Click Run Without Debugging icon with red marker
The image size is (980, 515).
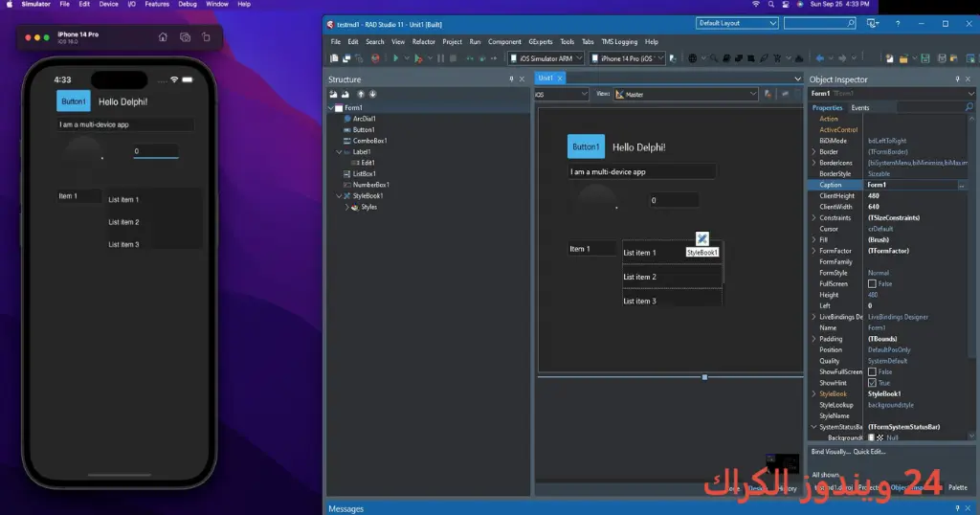coord(418,58)
